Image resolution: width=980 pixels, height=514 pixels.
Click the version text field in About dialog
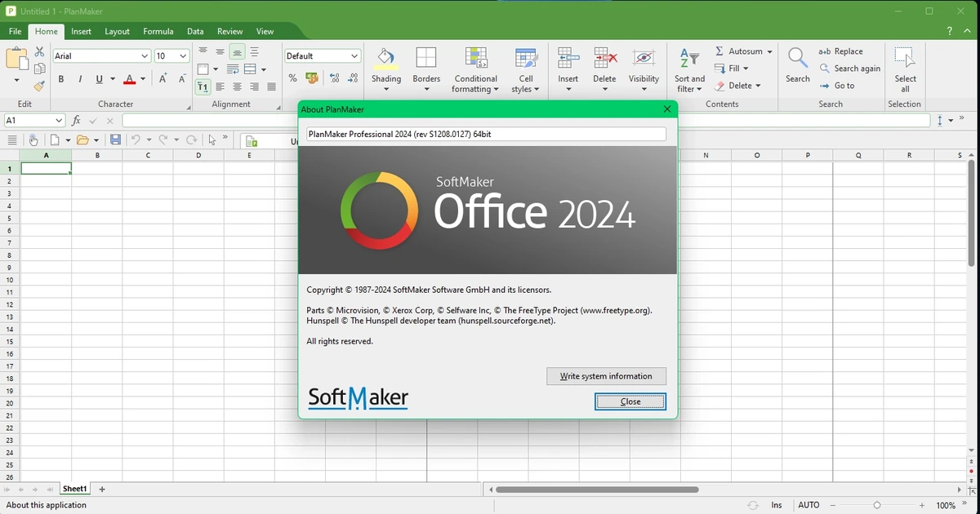(x=486, y=134)
